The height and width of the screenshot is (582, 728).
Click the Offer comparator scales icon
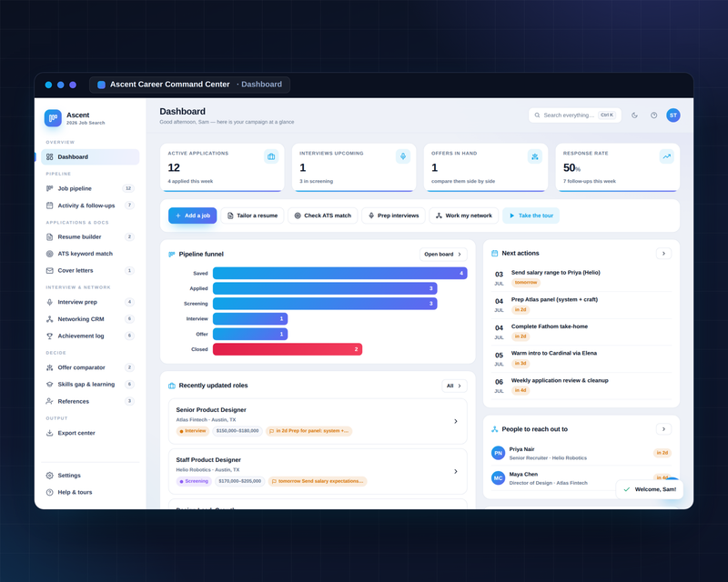(x=50, y=367)
